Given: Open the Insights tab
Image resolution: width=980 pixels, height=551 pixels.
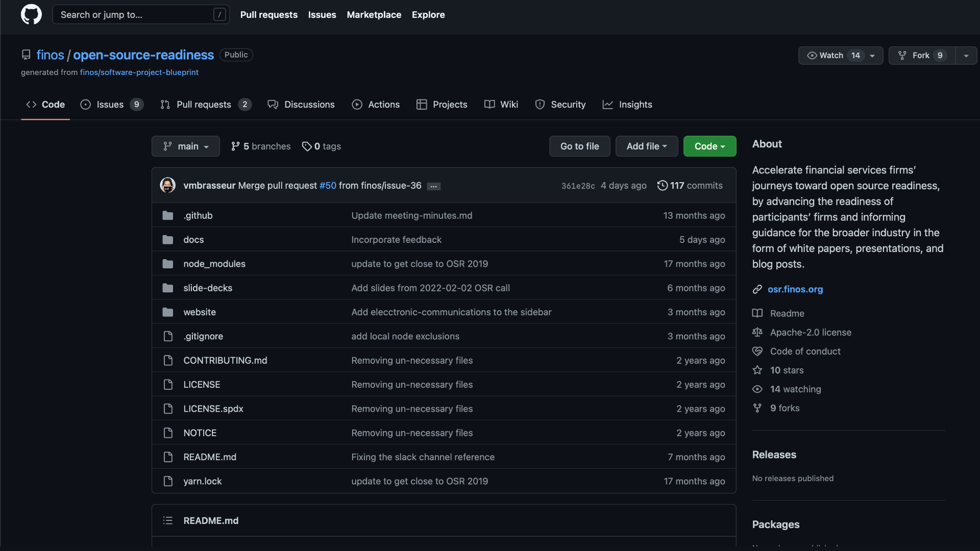Looking at the screenshot, I should click(x=627, y=105).
